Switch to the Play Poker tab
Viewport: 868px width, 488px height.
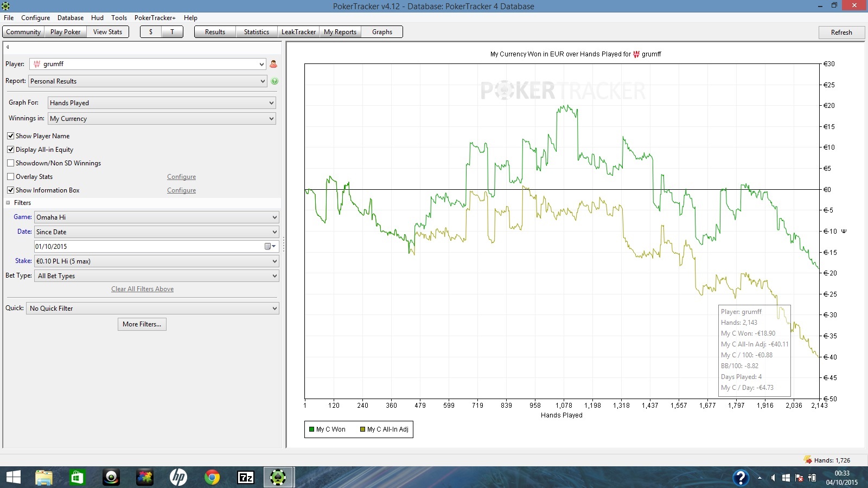tap(65, 32)
